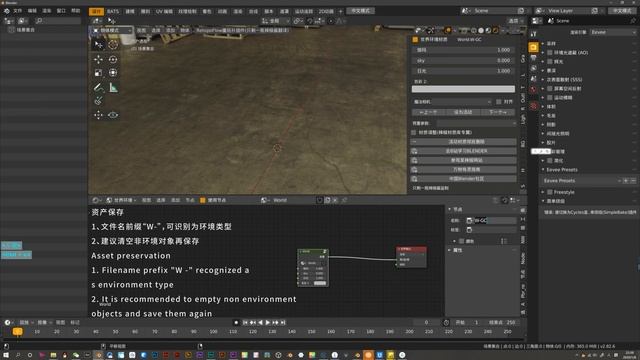The height and width of the screenshot is (360, 640).
Task: Select the Rotate tool
Action: (x=113, y=60)
